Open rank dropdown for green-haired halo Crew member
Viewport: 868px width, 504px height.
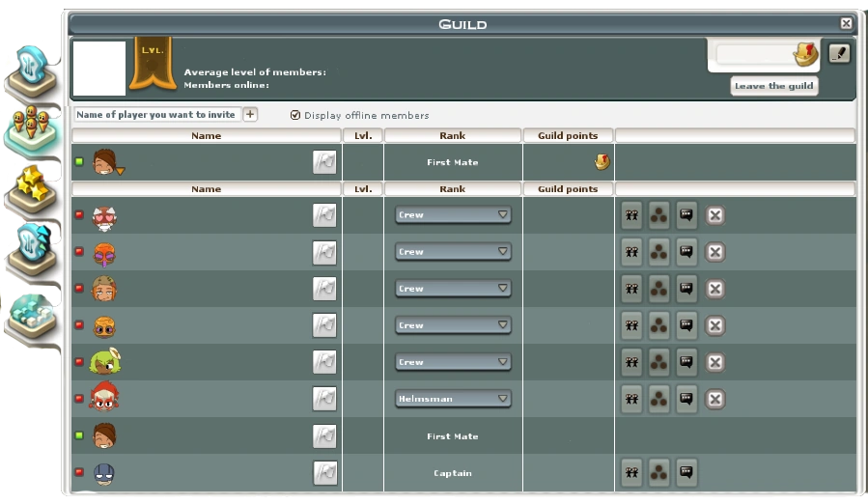tap(453, 362)
